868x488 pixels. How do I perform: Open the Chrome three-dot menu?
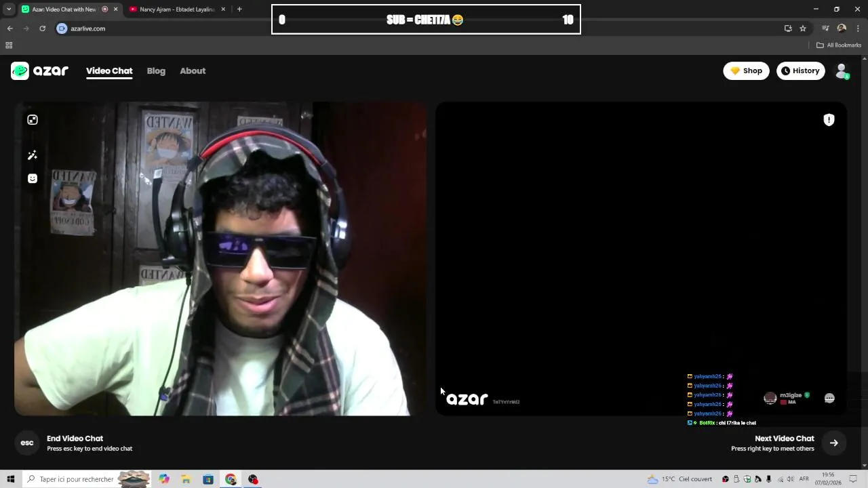click(x=858, y=28)
